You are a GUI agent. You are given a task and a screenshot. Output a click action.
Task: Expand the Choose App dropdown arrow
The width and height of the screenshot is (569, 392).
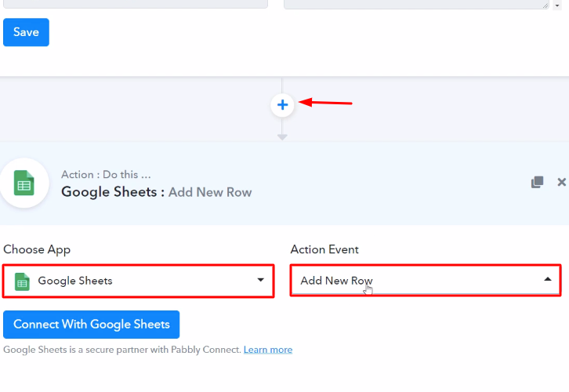[260, 280]
